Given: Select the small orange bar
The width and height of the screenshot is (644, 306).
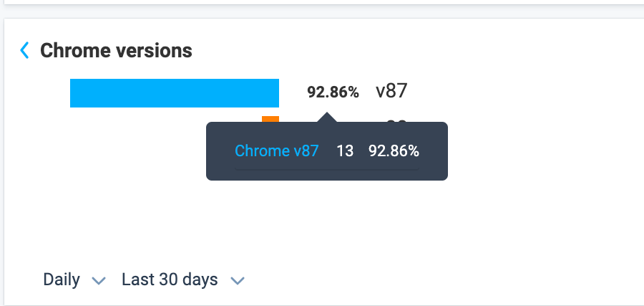Looking at the screenshot, I should [x=270, y=119].
